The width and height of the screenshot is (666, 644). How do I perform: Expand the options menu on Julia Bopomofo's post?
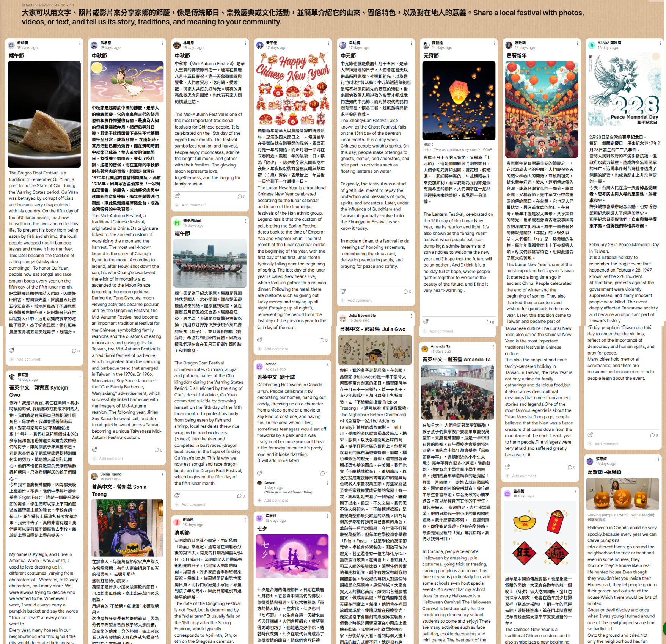click(411, 316)
